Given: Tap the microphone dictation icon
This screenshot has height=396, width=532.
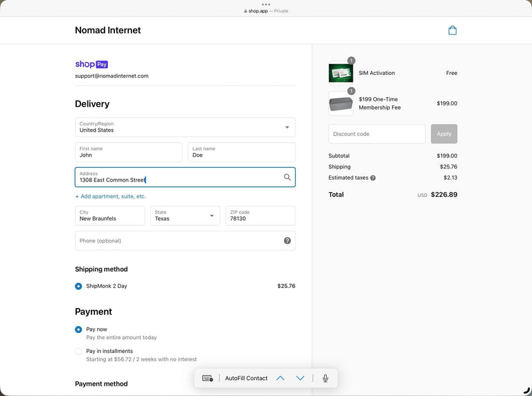Looking at the screenshot, I should (x=325, y=378).
